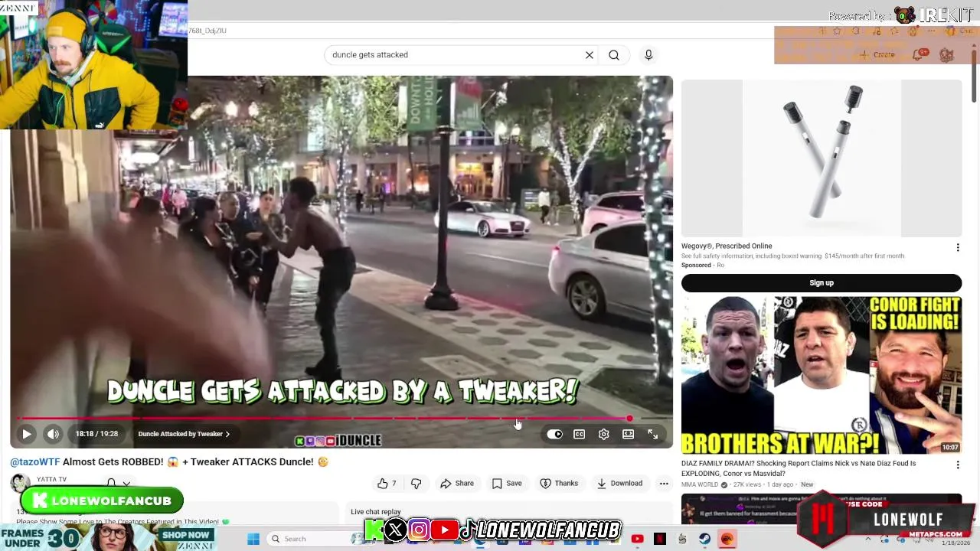980x551 pixels.
Task: Clear the YouTube search box text
Action: (590, 55)
